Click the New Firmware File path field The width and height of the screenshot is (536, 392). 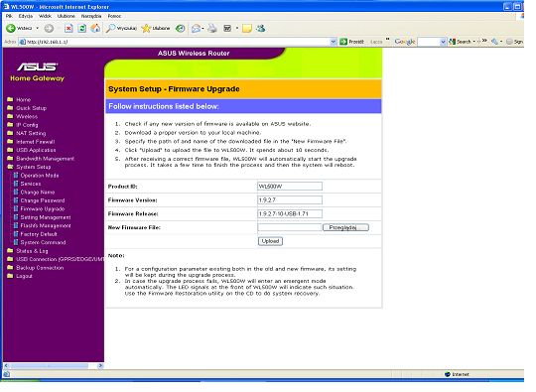tap(290, 227)
